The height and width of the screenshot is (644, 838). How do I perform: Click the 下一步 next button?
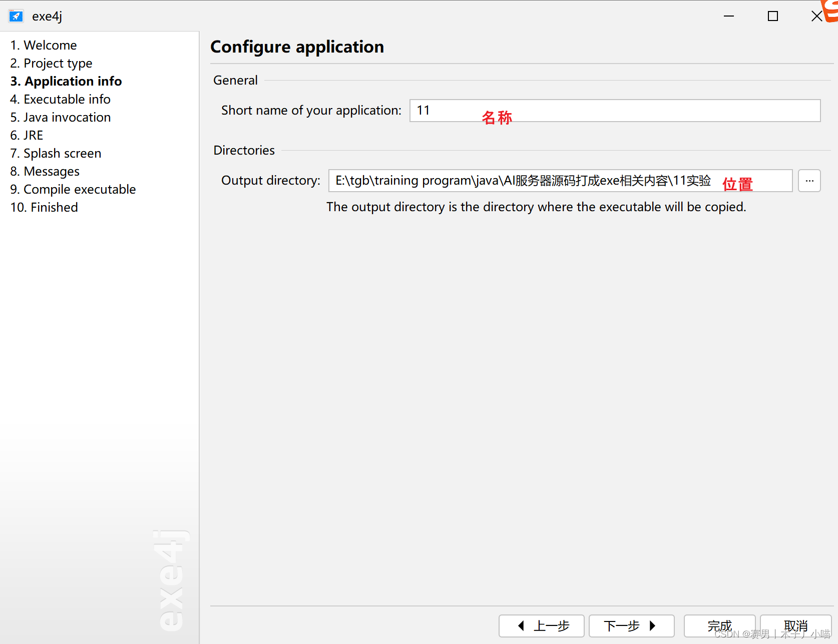tap(632, 626)
